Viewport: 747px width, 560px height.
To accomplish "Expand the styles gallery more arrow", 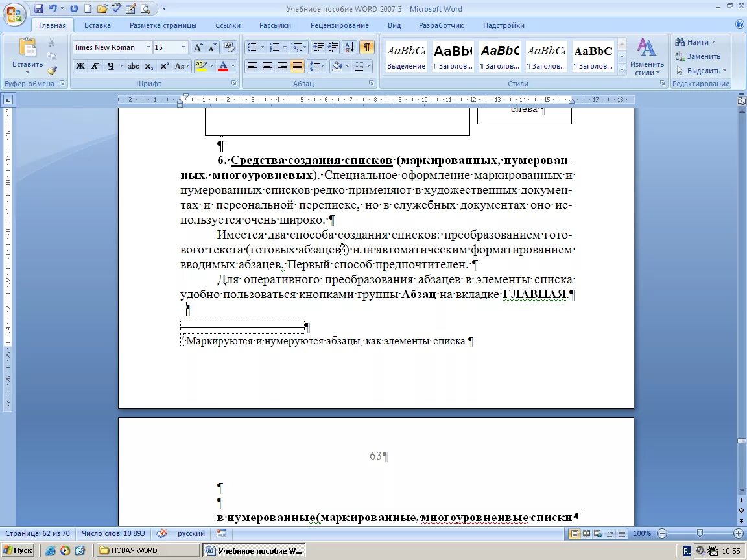I will [x=622, y=69].
